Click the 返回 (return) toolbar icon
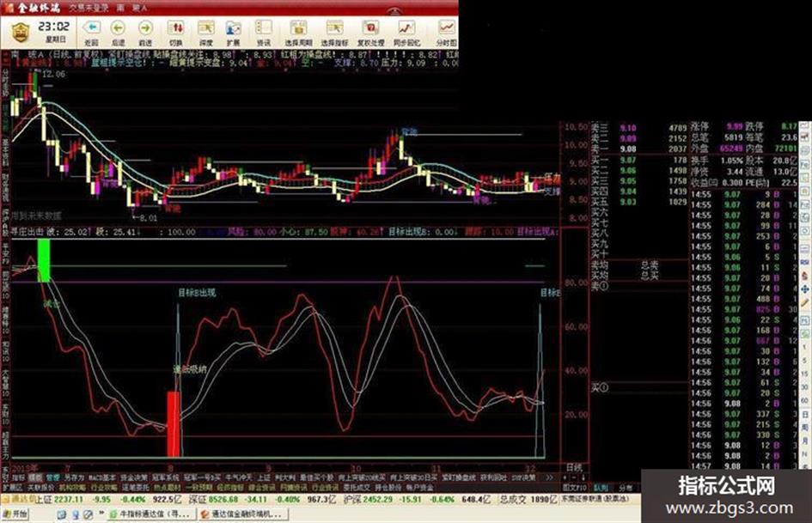The image size is (812, 523). coord(91,32)
